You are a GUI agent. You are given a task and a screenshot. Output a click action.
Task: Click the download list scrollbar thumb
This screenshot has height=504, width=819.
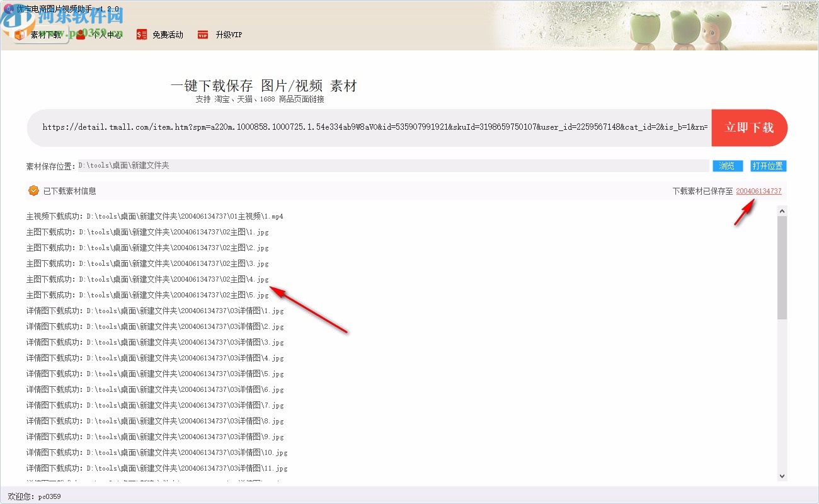pos(782,268)
